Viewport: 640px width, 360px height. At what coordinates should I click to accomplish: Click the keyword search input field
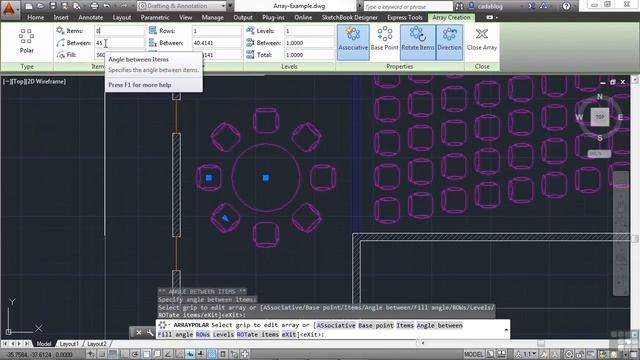408,7
